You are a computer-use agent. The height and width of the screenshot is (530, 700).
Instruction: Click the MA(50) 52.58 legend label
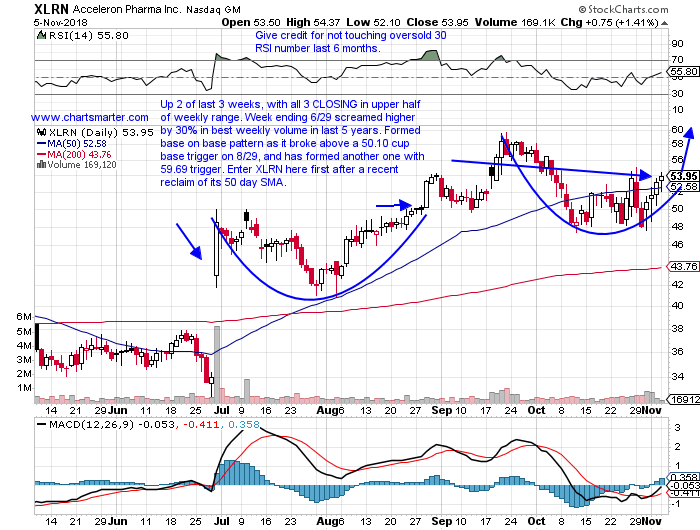(77, 144)
